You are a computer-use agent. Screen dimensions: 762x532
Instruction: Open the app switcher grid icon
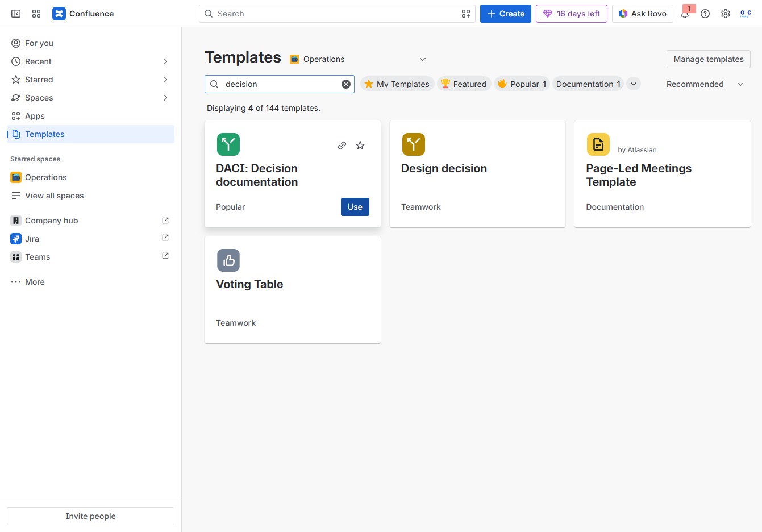pyautogui.click(x=36, y=14)
